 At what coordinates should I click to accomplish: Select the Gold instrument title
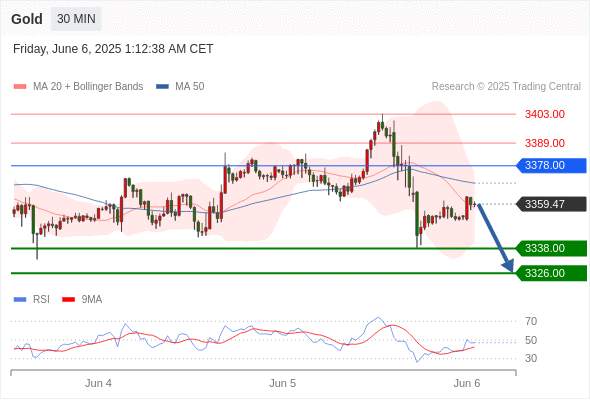point(27,19)
